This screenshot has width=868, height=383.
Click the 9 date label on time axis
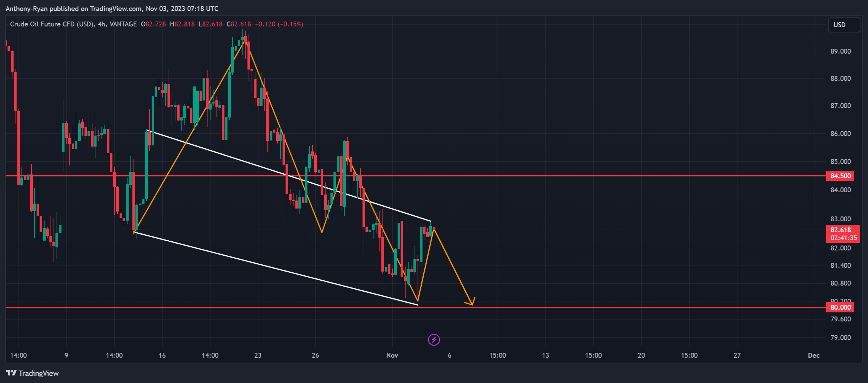tap(66, 355)
